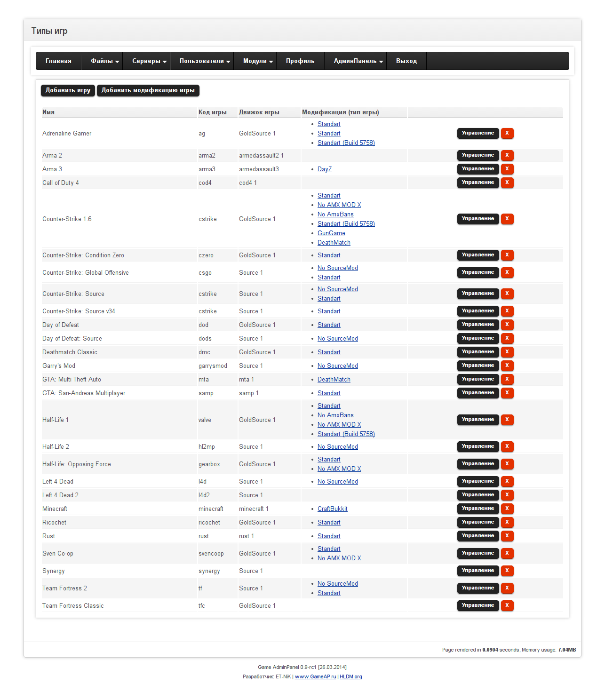The width and height of the screenshot is (605, 700).
Task: Select the svencoop game code text
Action: tap(211, 554)
